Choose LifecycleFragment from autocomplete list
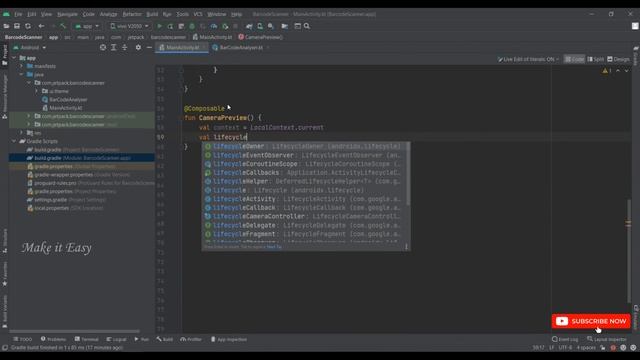The width and height of the screenshot is (640, 360). (304, 234)
